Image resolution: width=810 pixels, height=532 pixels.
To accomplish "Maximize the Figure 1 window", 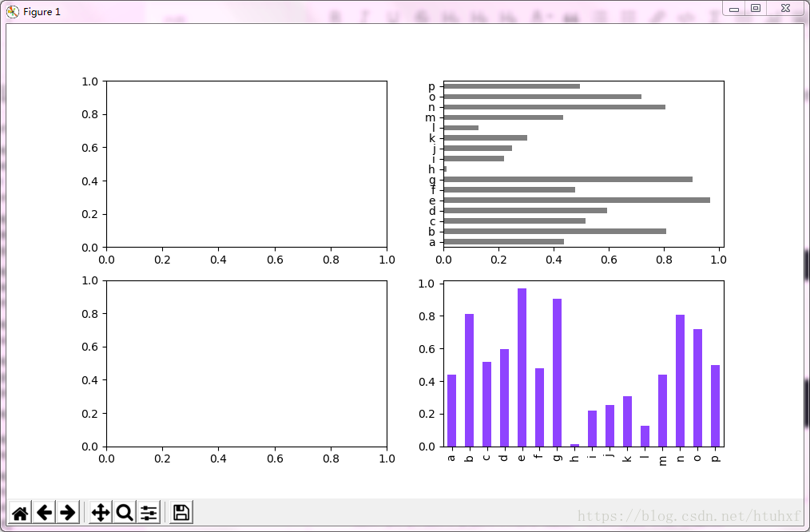I will [x=755, y=8].
